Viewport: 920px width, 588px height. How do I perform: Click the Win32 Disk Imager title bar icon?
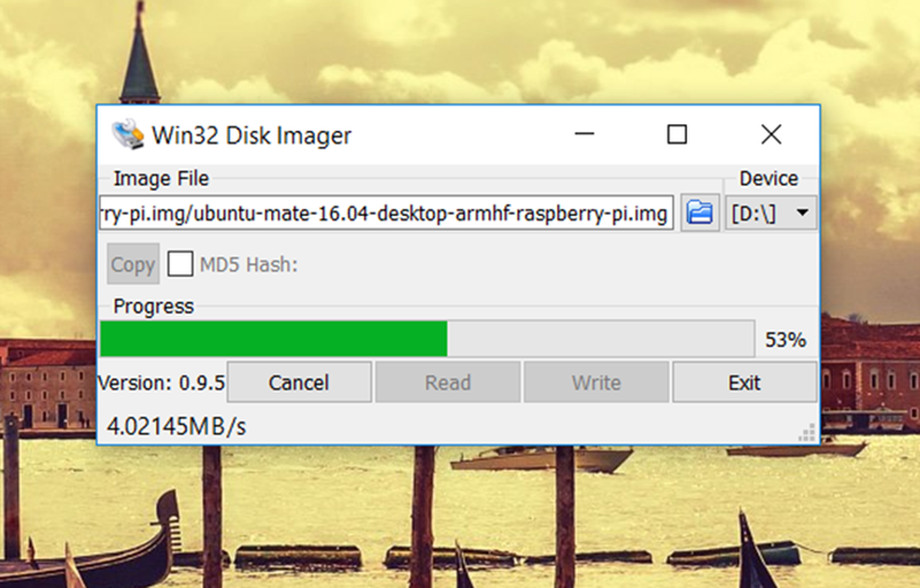[x=128, y=135]
